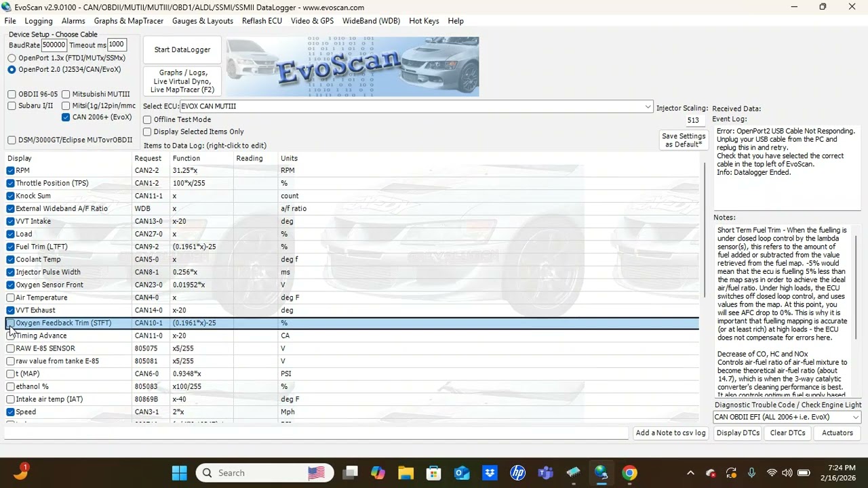Click Add a Note to csv log

click(x=671, y=433)
